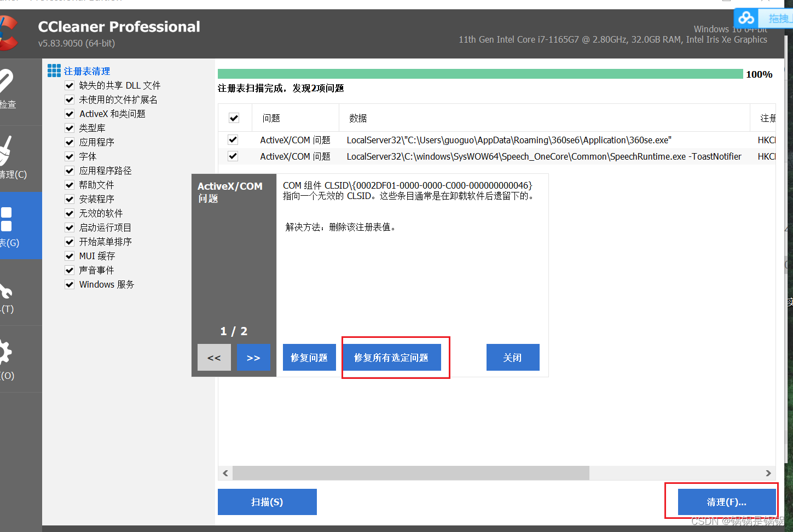Go to previous issue with << button
The height and width of the screenshot is (532, 793).
(x=214, y=358)
